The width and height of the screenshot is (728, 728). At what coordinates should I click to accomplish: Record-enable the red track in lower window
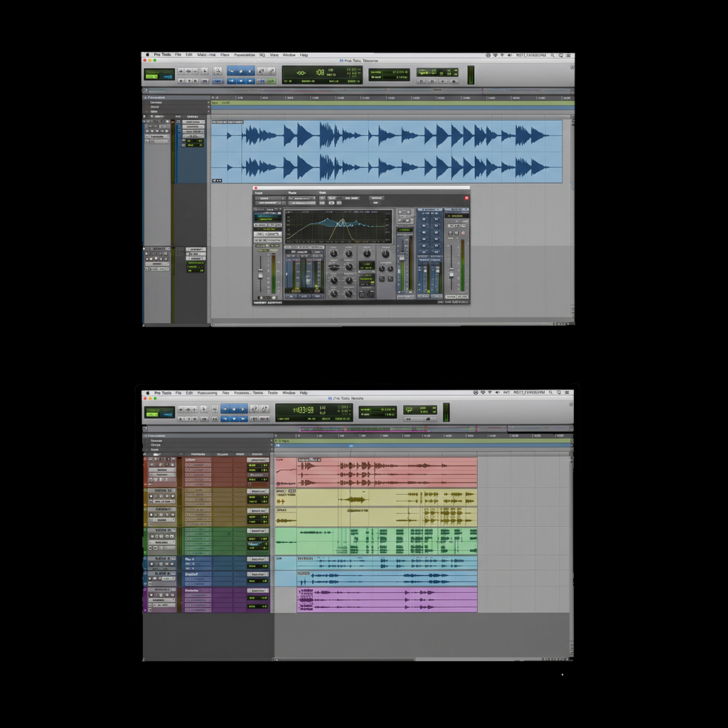[152, 465]
